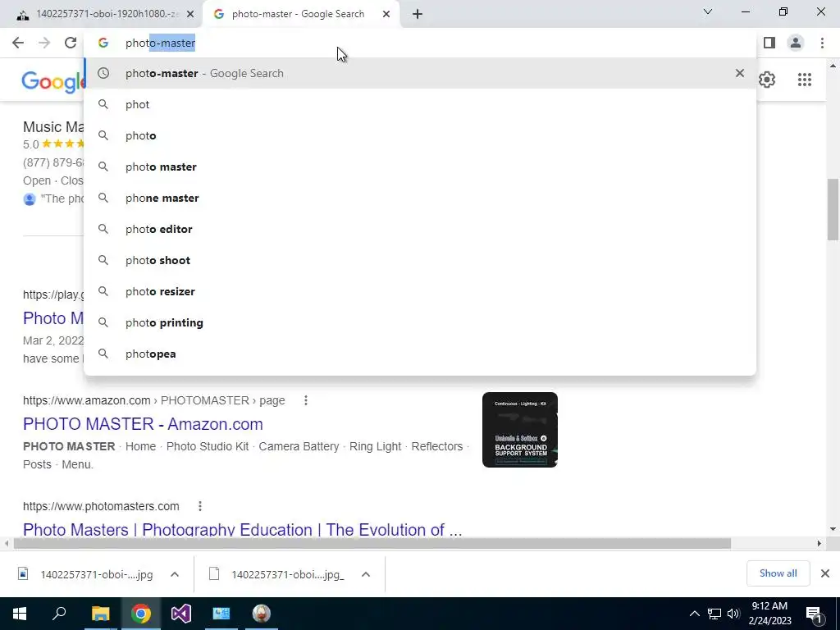Go back to previous page
840x630 pixels.
18,43
